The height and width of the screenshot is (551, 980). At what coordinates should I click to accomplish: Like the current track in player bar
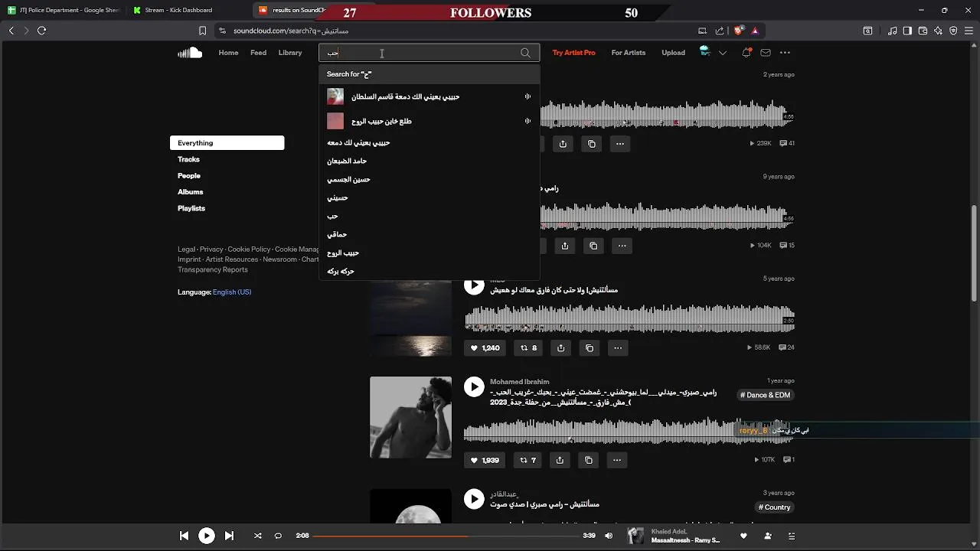[x=743, y=536]
